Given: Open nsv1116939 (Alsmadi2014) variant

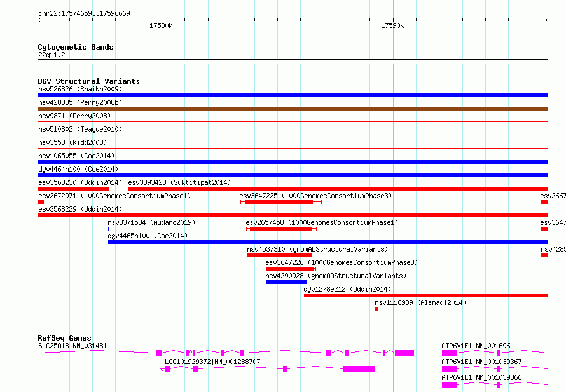Looking at the screenshot, I should pyautogui.click(x=420, y=302).
